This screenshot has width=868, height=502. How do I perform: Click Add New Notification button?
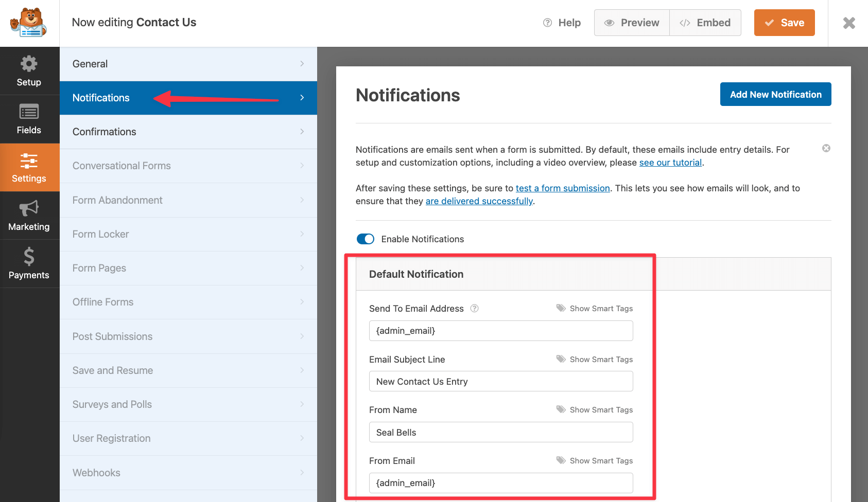775,94
